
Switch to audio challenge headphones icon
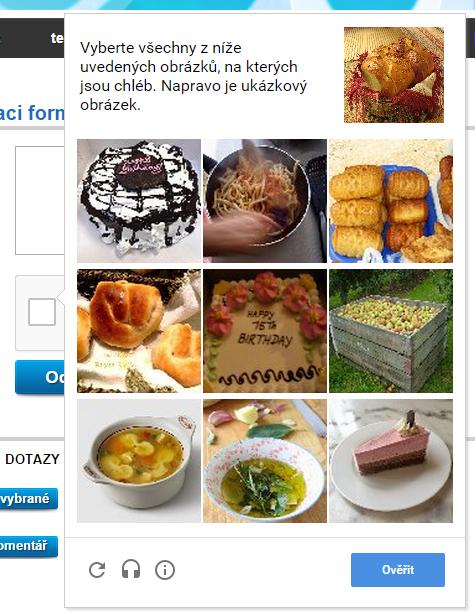[x=131, y=569]
